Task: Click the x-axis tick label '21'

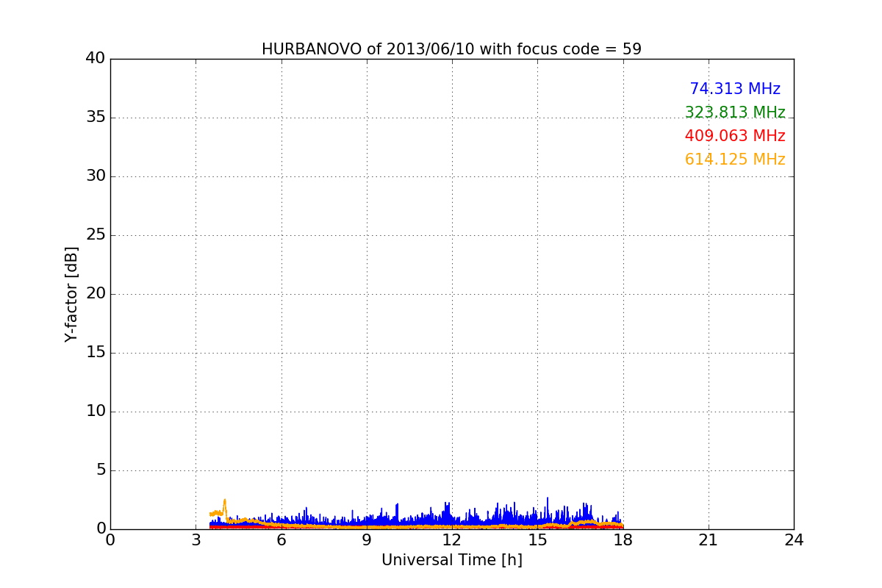Action: tap(708, 540)
